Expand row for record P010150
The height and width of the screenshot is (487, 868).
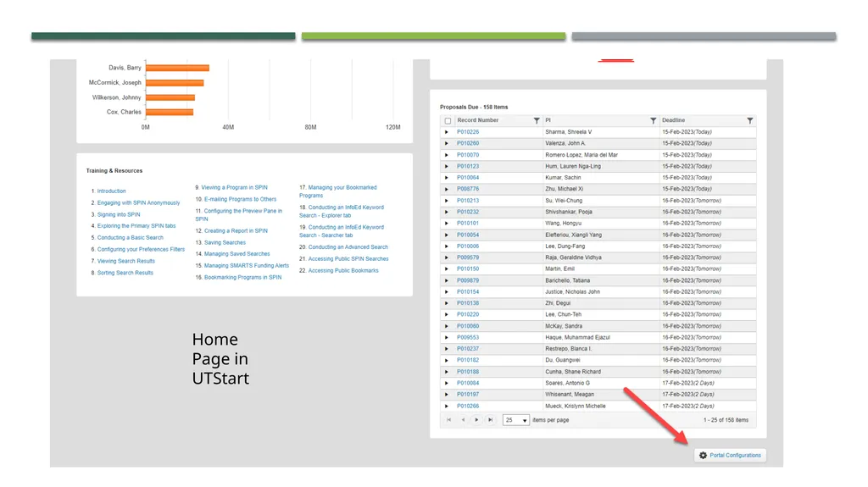point(447,269)
